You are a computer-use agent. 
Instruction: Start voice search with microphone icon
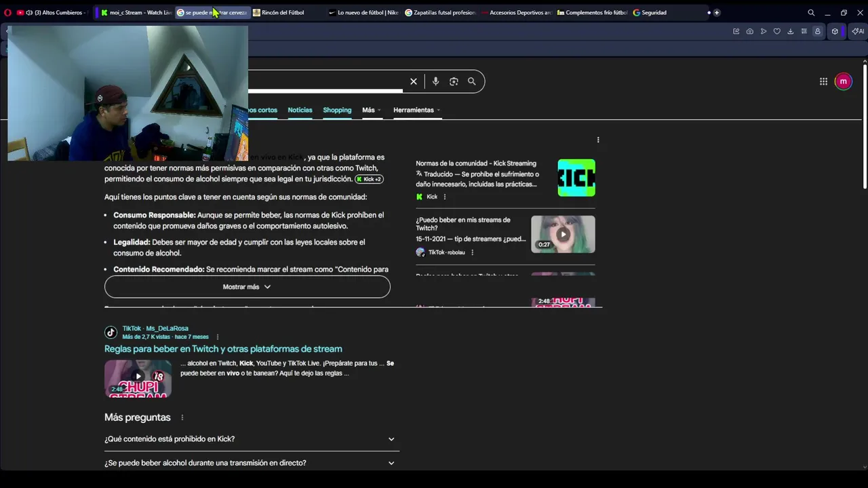tap(435, 81)
